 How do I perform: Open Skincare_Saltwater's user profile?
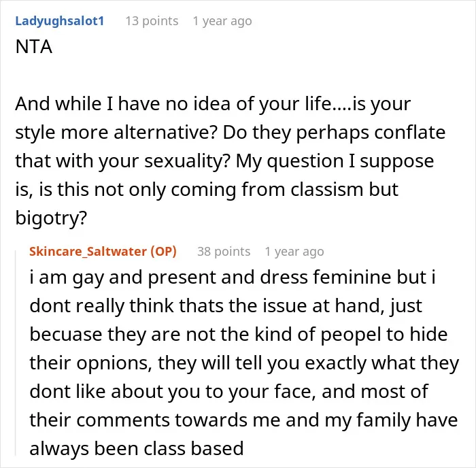(x=88, y=252)
